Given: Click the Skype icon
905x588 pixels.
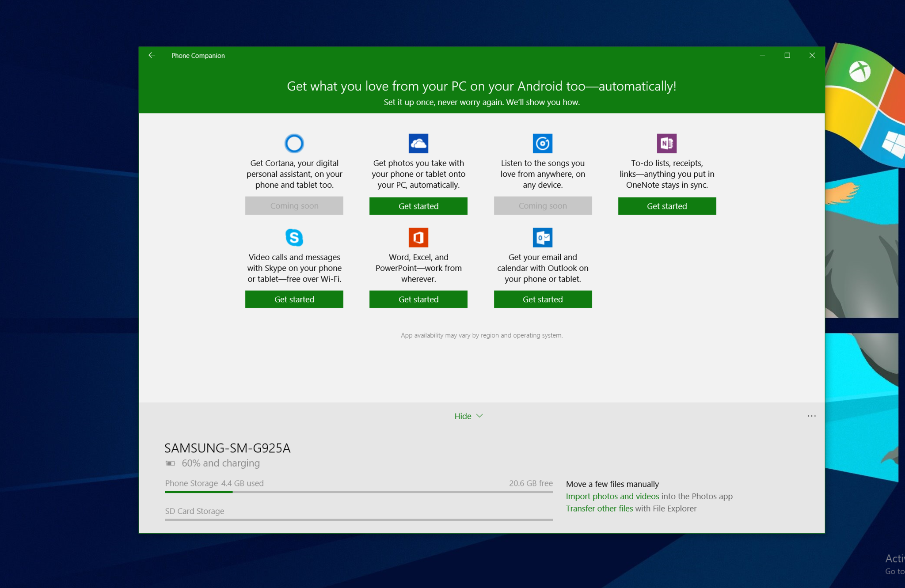Looking at the screenshot, I should pos(294,238).
